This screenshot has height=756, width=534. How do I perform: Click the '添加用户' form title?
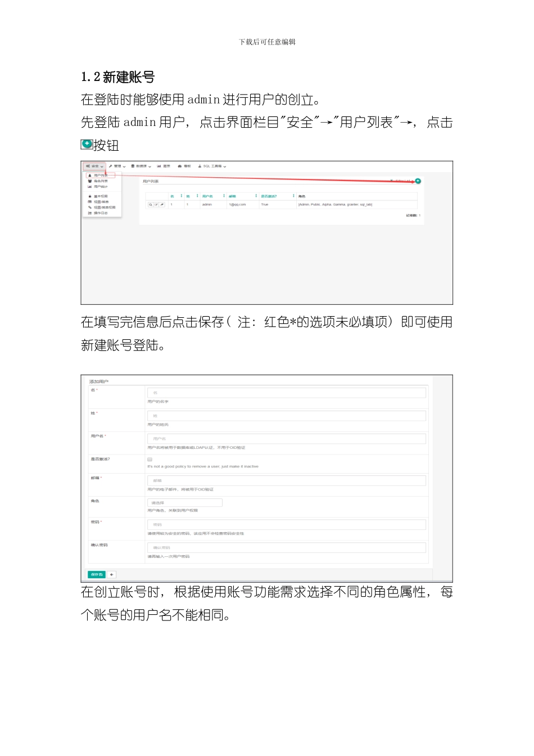coord(99,381)
